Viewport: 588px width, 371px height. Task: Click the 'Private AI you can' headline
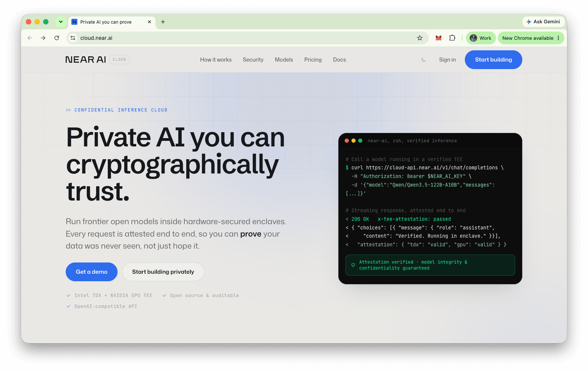[175, 137]
